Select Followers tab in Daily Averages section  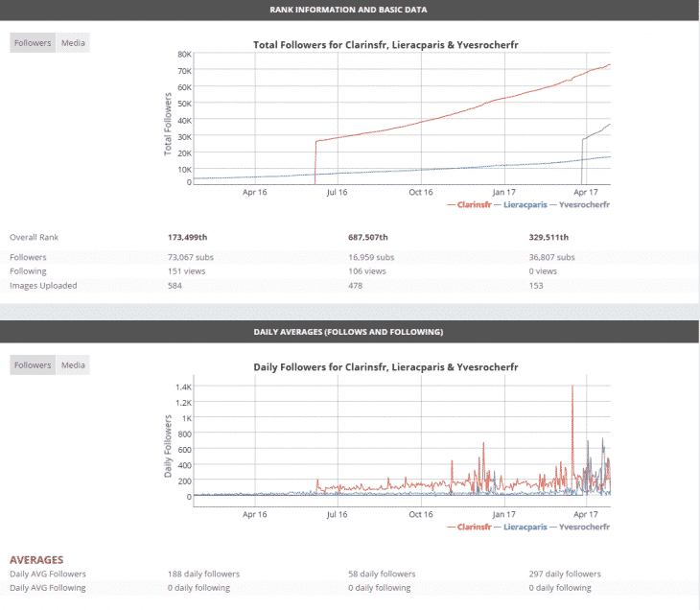tap(33, 364)
